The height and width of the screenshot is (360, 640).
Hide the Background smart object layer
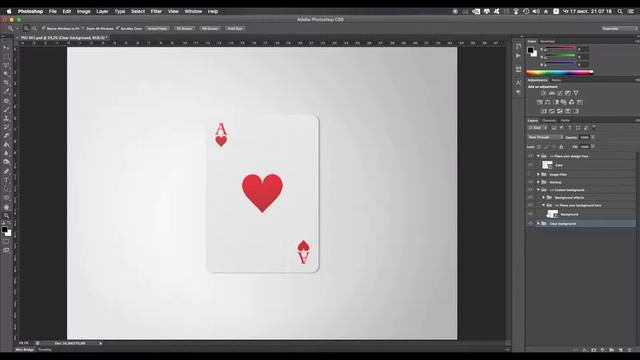click(x=530, y=214)
